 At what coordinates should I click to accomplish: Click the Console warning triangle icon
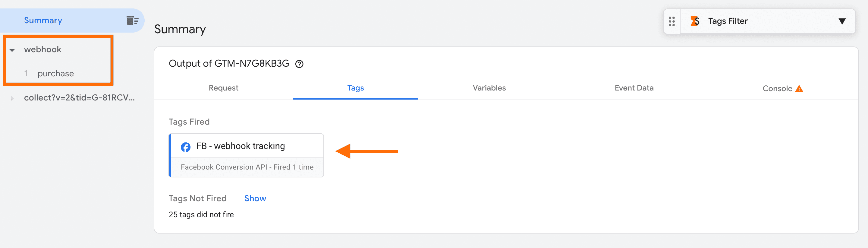click(799, 88)
